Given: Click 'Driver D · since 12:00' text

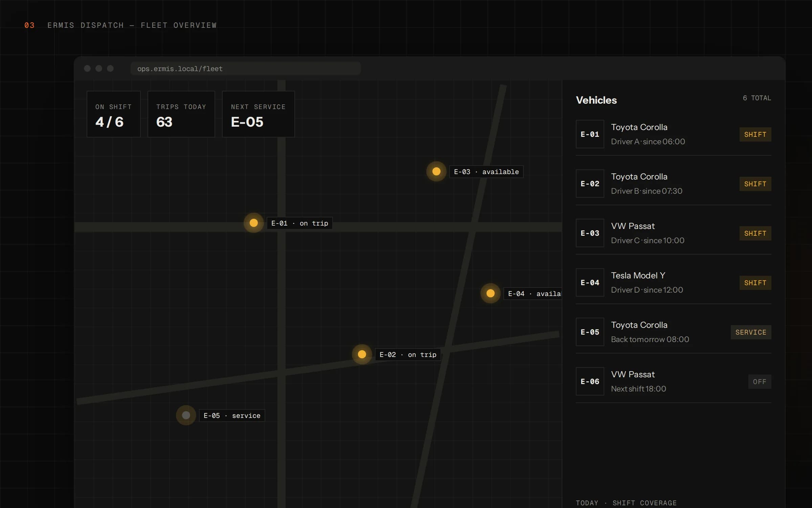Looking at the screenshot, I should pos(647,290).
